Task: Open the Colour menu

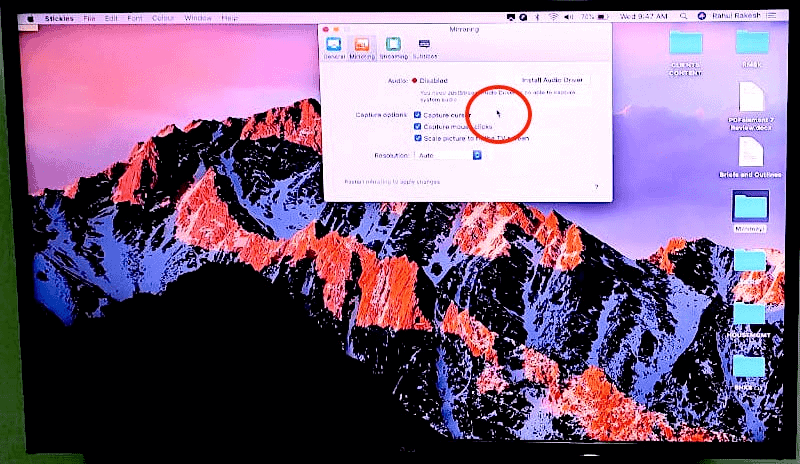Action: coord(163,18)
